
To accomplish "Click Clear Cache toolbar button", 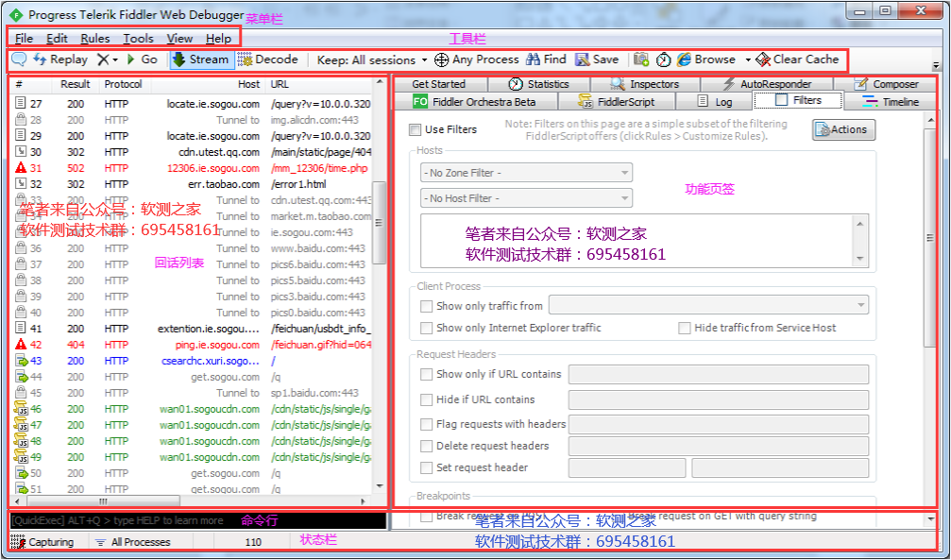I will pos(797,59).
